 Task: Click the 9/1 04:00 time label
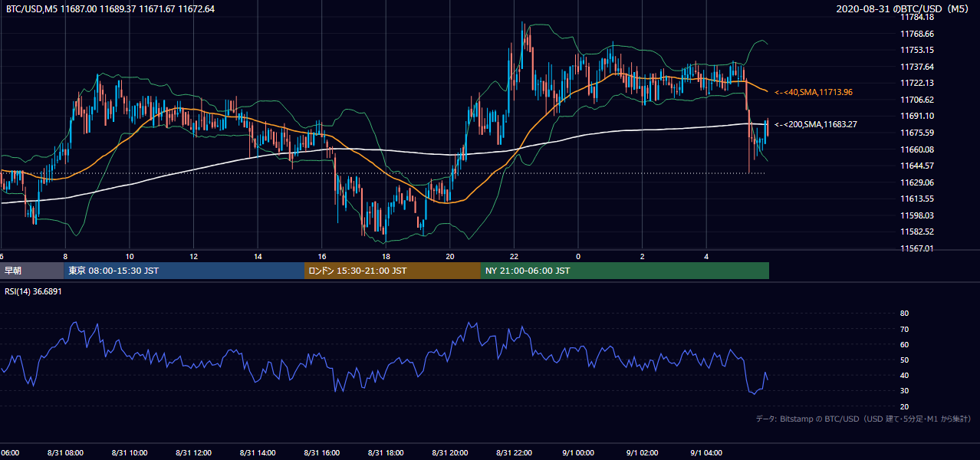pos(706,453)
